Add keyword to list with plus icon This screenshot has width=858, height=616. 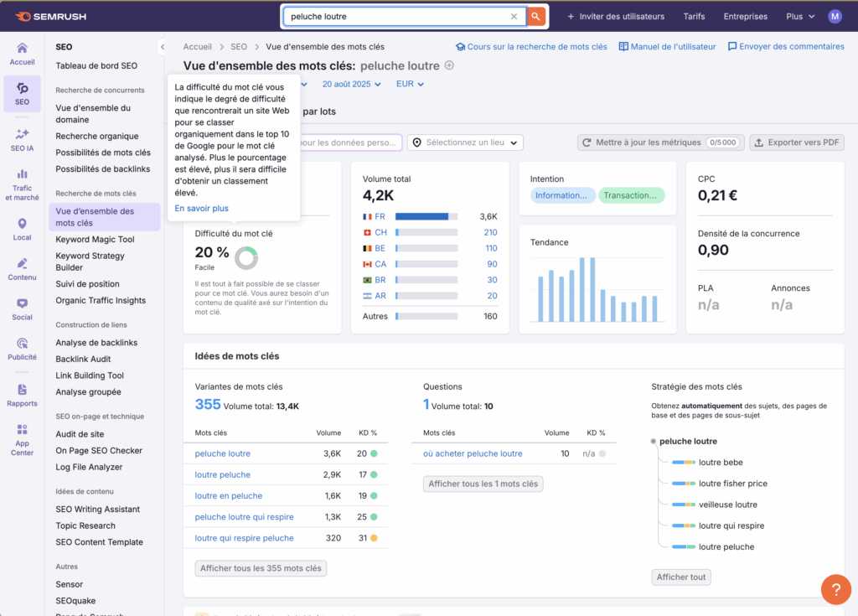tap(449, 65)
